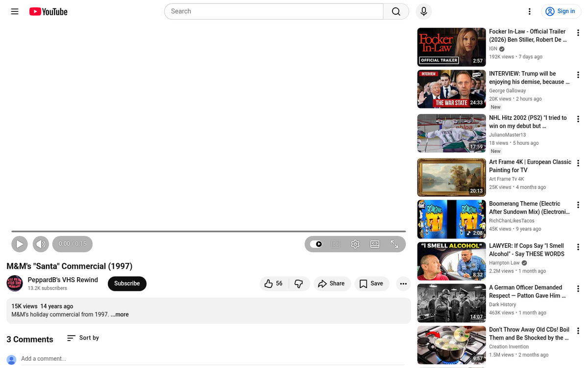Switch to theater mode
The image size is (588, 368).
pos(374,244)
